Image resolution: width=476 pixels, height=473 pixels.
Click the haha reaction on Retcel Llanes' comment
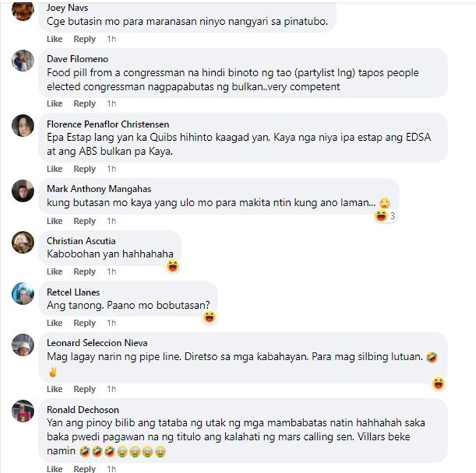point(210,317)
